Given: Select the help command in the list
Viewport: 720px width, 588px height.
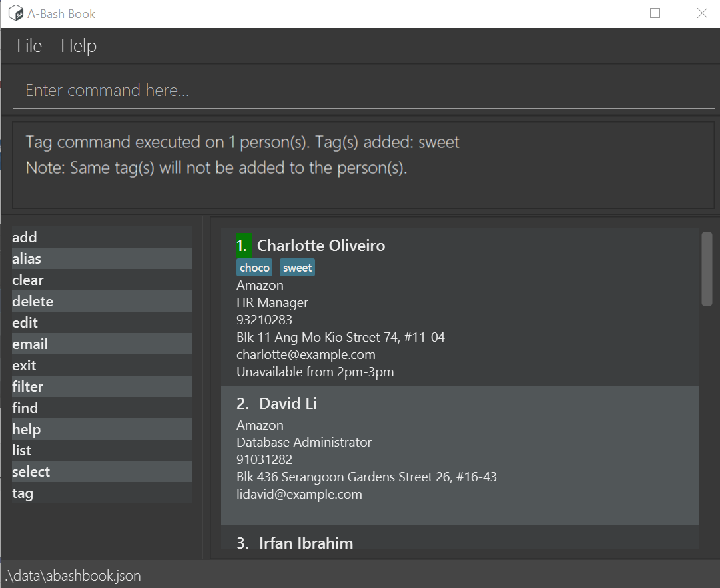Looking at the screenshot, I should [x=101, y=430].
